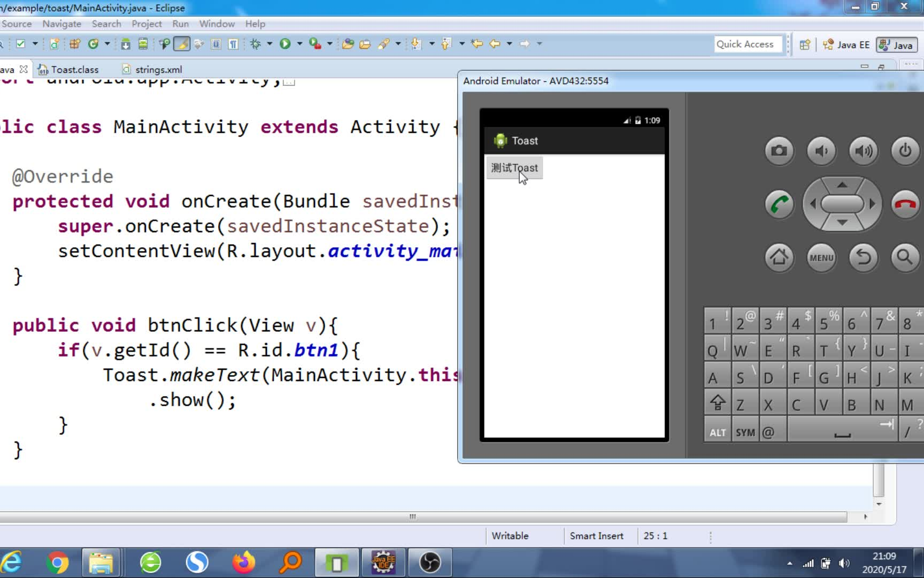Open the Project menu

click(147, 24)
